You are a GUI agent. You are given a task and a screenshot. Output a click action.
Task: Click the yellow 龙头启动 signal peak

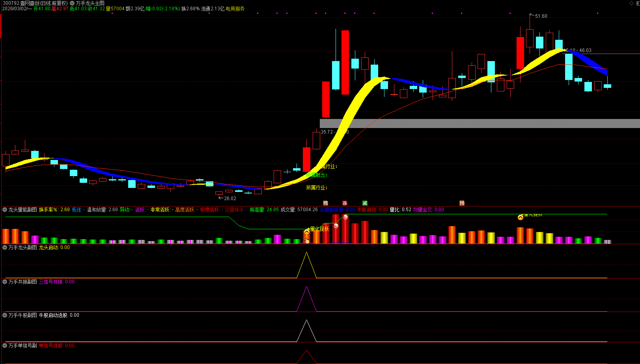click(x=307, y=254)
